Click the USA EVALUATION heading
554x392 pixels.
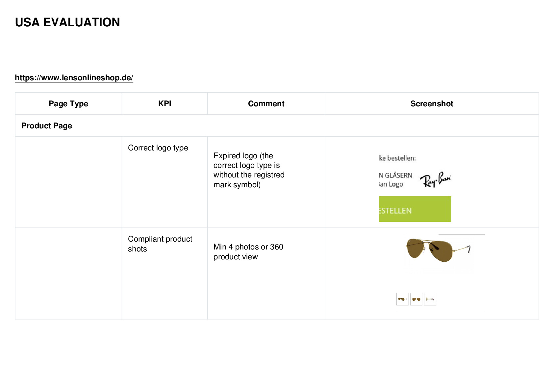[67, 22]
